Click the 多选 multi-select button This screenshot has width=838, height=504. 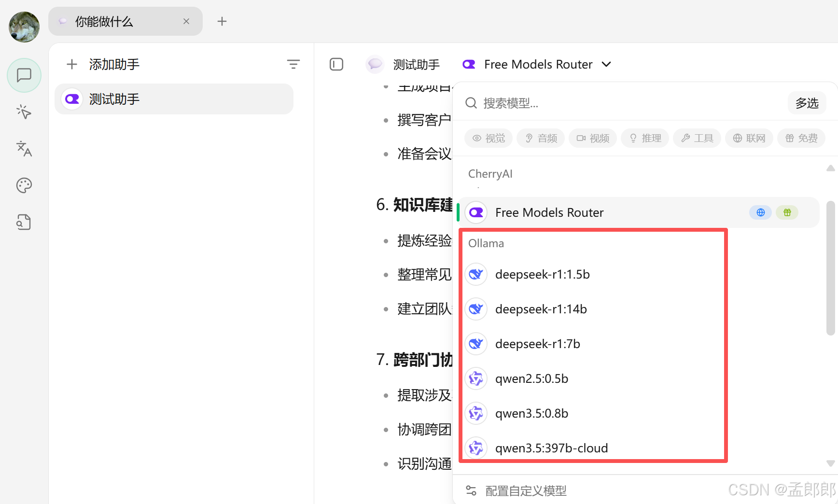point(807,103)
